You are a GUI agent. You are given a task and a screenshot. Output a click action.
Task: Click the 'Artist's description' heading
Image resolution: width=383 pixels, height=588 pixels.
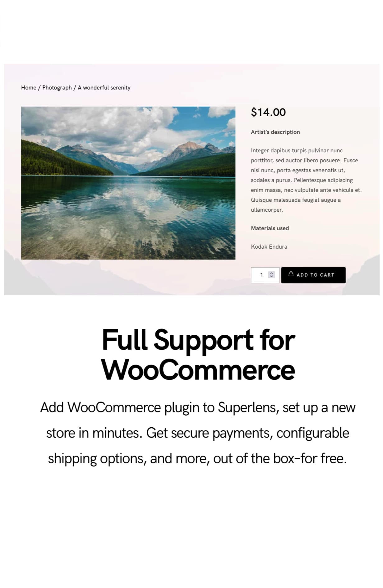click(275, 132)
